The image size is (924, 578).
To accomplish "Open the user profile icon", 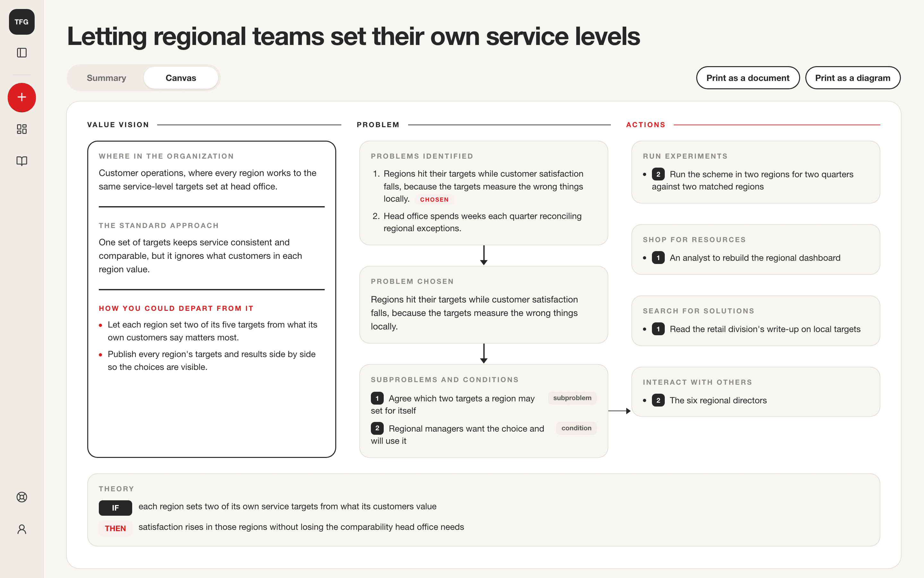I will (22, 529).
